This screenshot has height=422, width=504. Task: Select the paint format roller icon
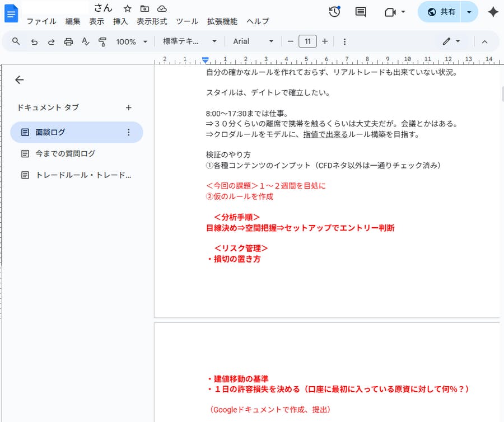pos(102,41)
